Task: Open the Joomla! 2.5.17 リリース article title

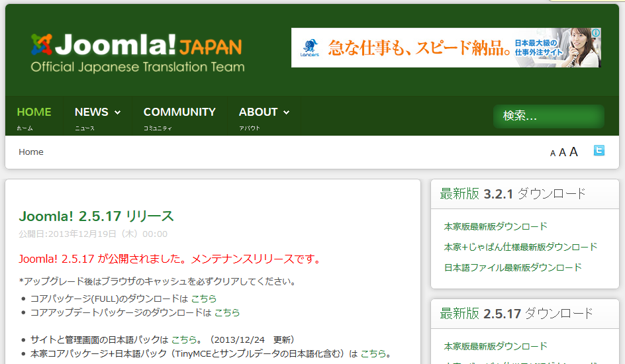Action: pyautogui.click(x=97, y=216)
